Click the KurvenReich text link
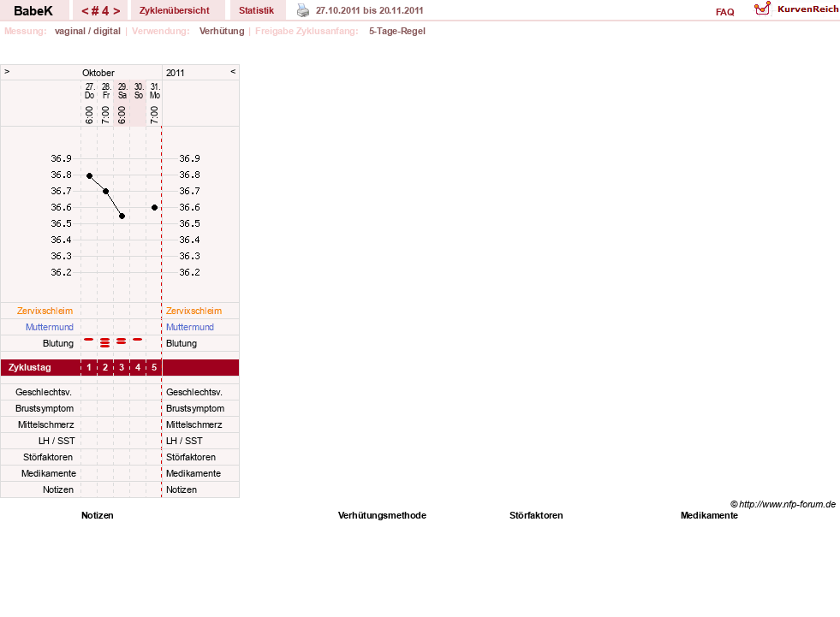This screenshot has width=840, height=617. tap(807, 9)
